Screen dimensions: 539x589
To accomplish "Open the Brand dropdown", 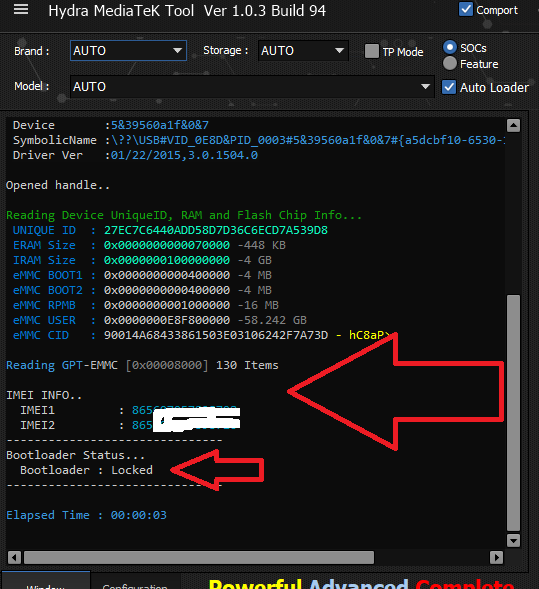I will pos(128,50).
